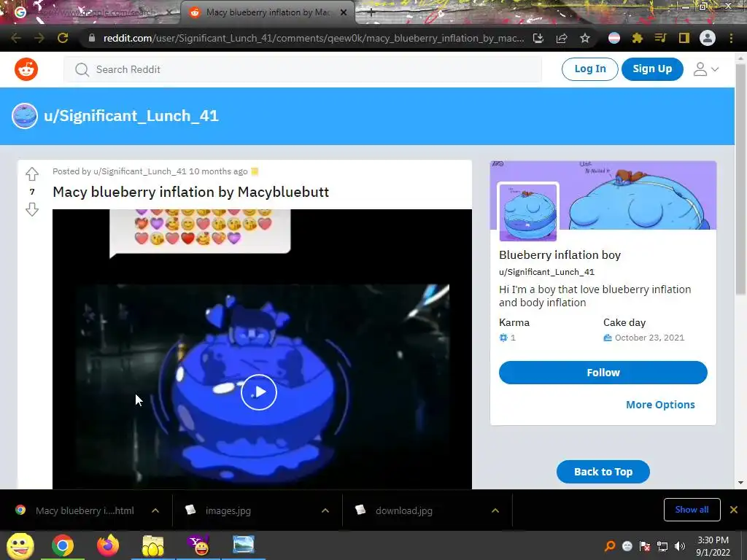Open the Chrome extensions puzzle icon

pyautogui.click(x=638, y=38)
